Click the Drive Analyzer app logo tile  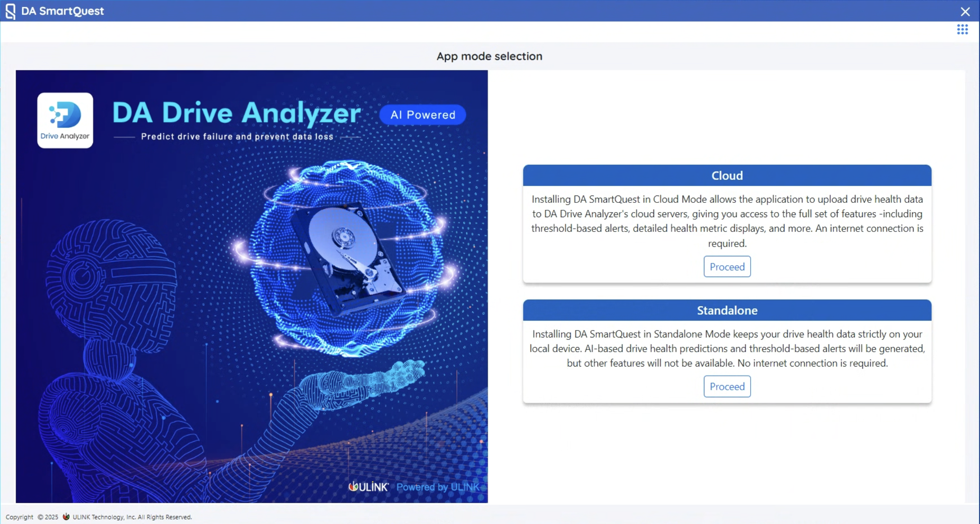point(65,120)
